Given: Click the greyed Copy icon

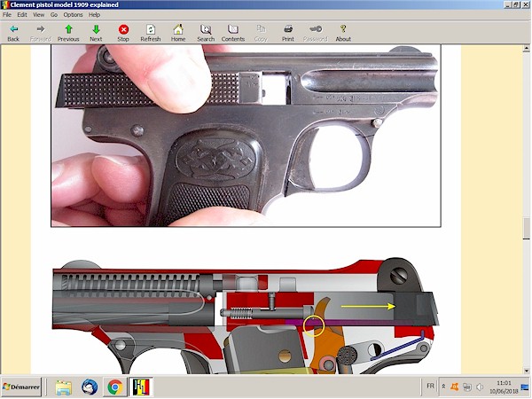Looking at the screenshot, I should coord(261,33).
